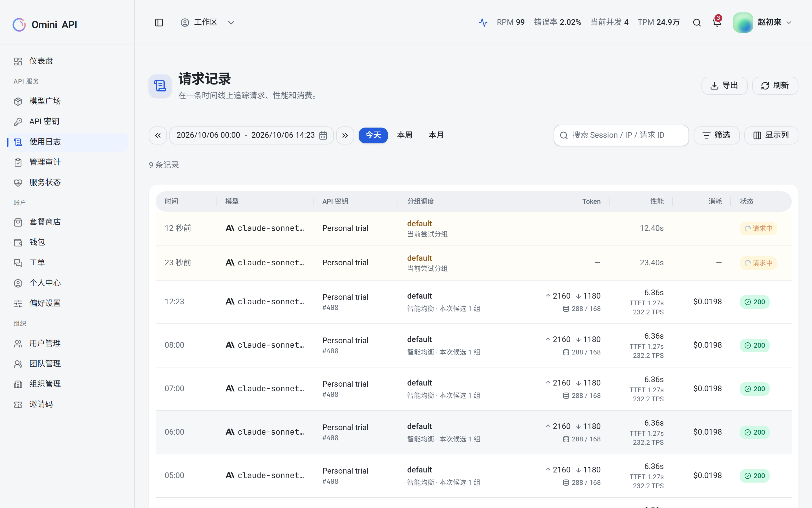The image size is (812, 508).
Task: Click the 导出 export button
Action: [724, 86]
